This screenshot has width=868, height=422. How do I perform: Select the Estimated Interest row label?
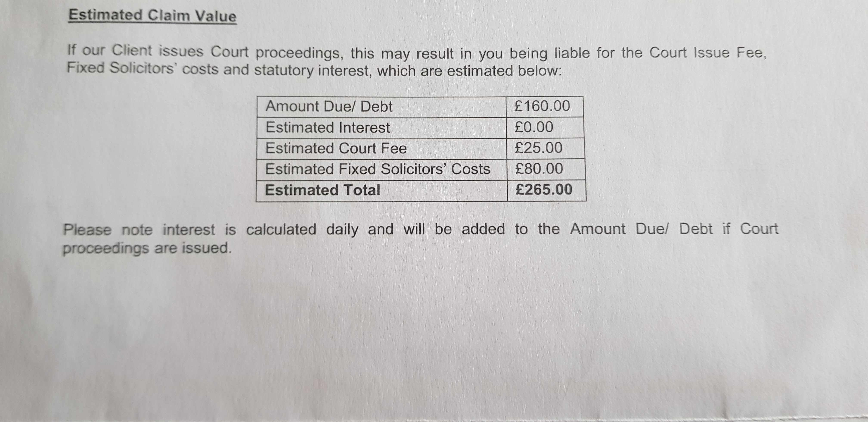pyautogui.click(x=327, y=128)
